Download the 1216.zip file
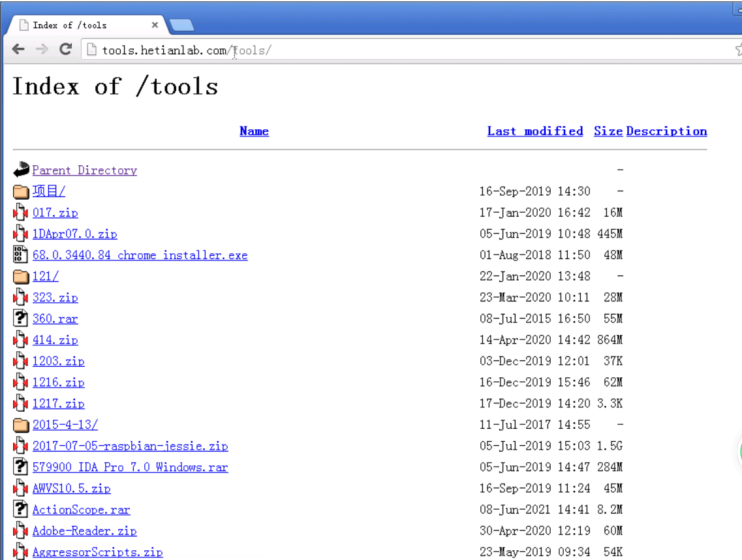 point(59,382)
